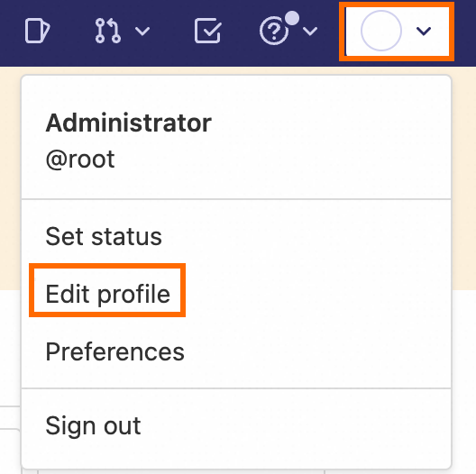Open the To-Do List checkmark icon
Screen dimensions: 476x474
click(208, 31)
